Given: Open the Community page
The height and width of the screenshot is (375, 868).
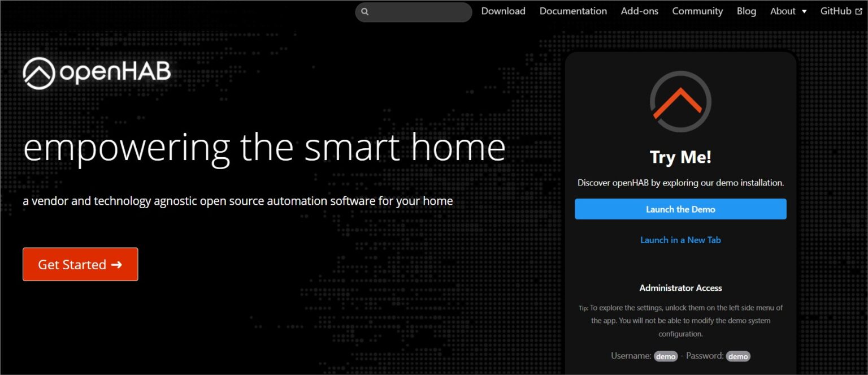Looking at the screenshot, I should click(x=697, y=11).
